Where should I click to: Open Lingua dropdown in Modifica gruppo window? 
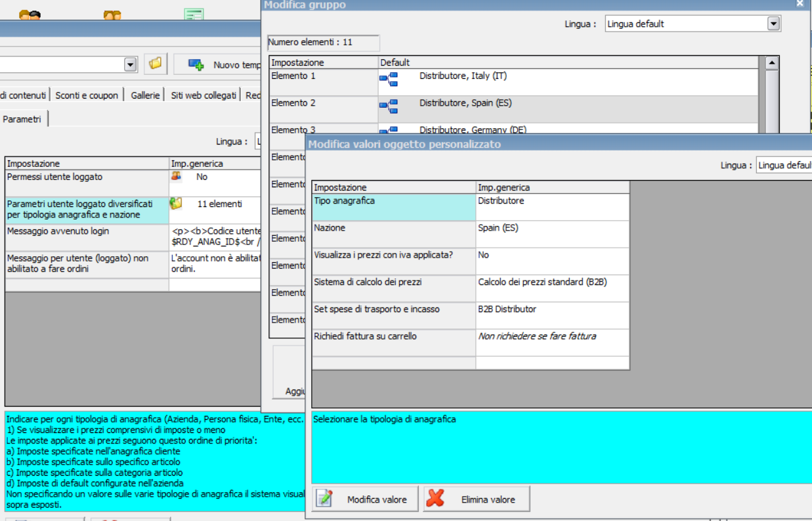tap(774, 24)
